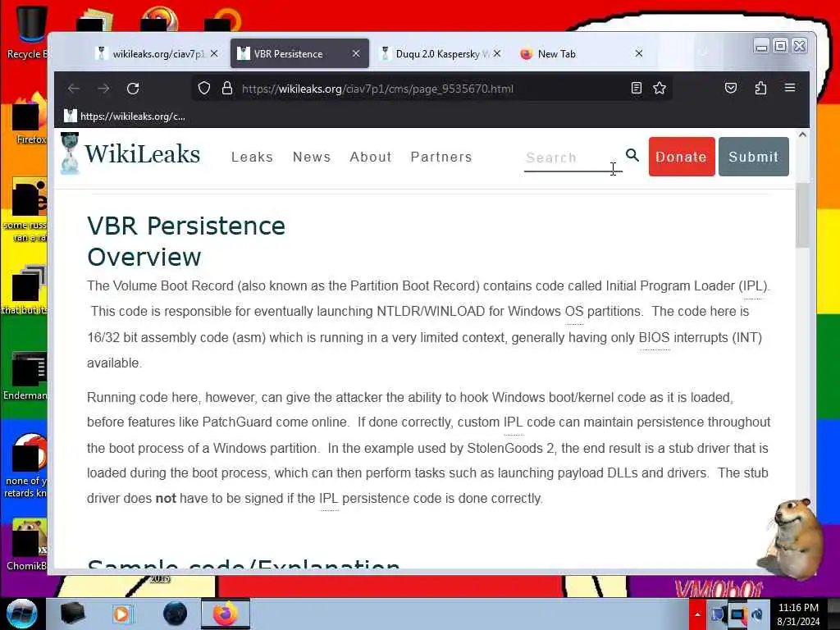Click the Submit button
Screen dimensions: 840x630
[x=753, y=157]
